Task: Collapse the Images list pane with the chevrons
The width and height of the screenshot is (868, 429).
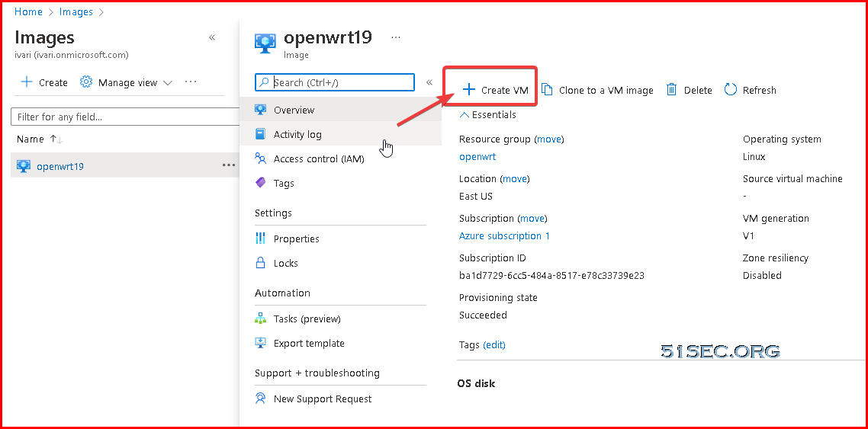Action: (x=211, y=37)
